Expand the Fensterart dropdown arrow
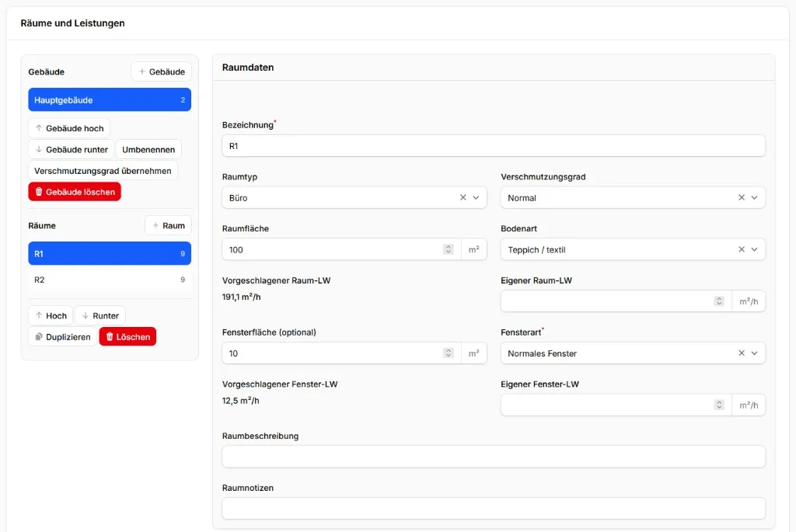This screenshot has height=532, width=796. point(754,353)
